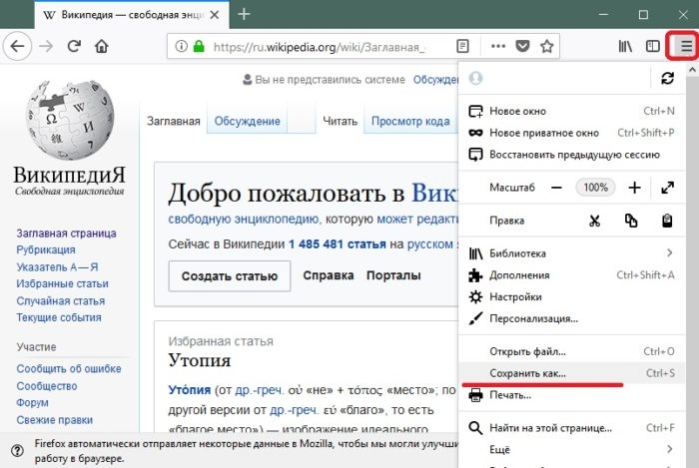Open Свежие правки sidebar link

coord(55,420)
